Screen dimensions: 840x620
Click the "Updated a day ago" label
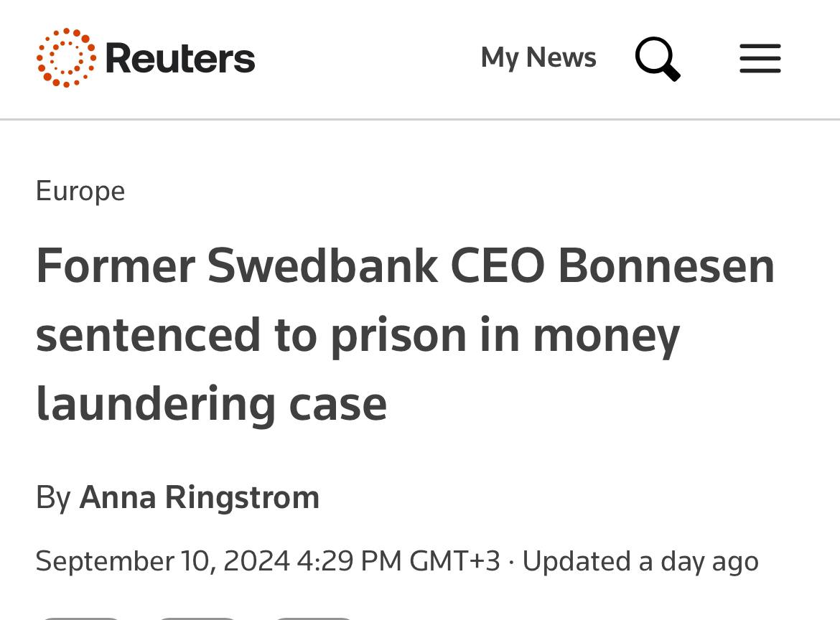[640, 561]
